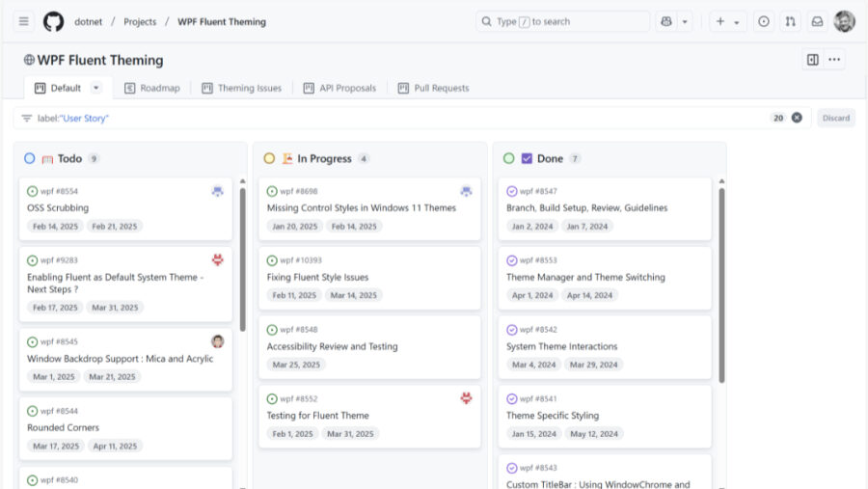This screenshot has width=868, height=489.
Task: Open the issues icon in header
Action: point(764,21)
